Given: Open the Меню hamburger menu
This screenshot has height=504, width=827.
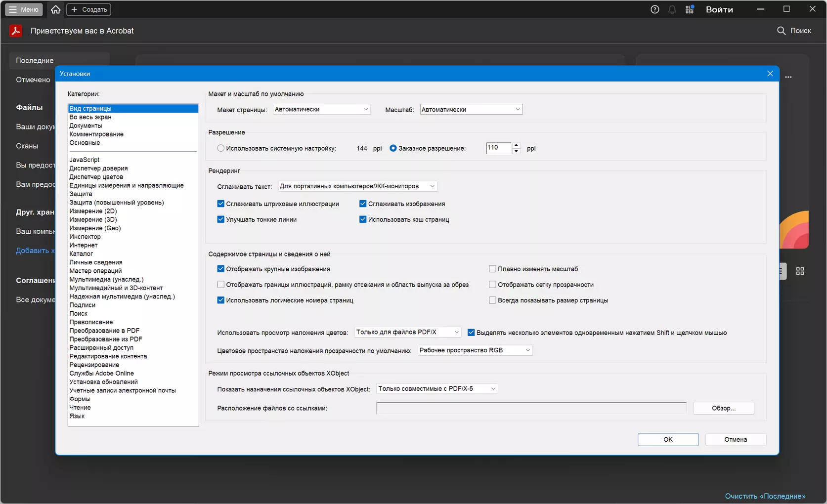Looking at the screenshot, I should (x=24, y=9).
